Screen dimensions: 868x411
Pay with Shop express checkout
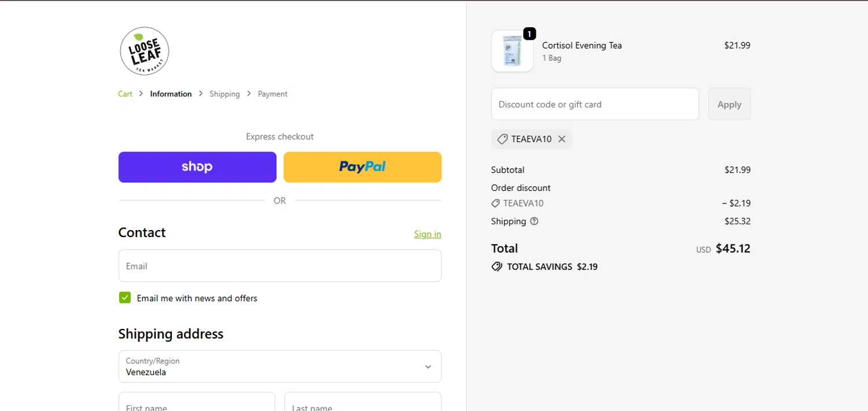[197, 167]
